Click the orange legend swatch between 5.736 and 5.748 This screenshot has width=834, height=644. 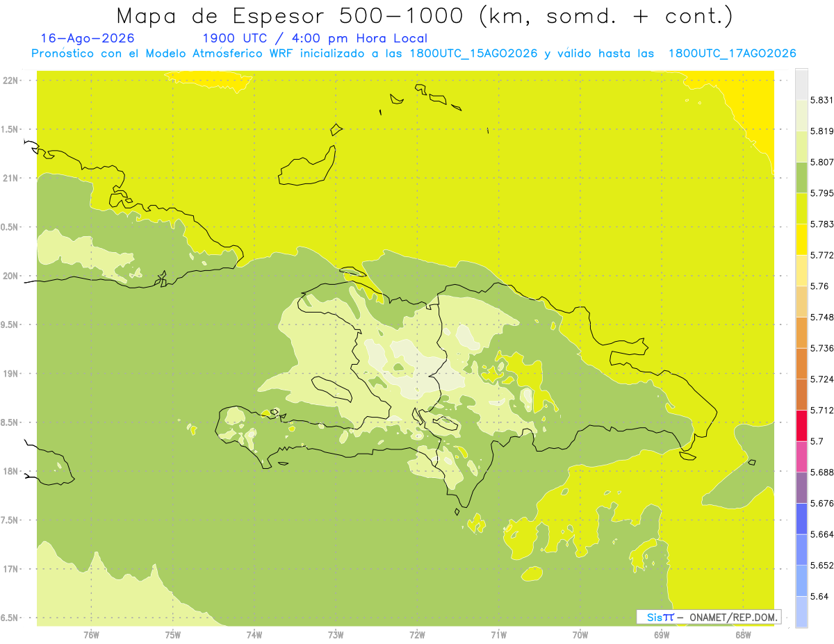[801, 333]
